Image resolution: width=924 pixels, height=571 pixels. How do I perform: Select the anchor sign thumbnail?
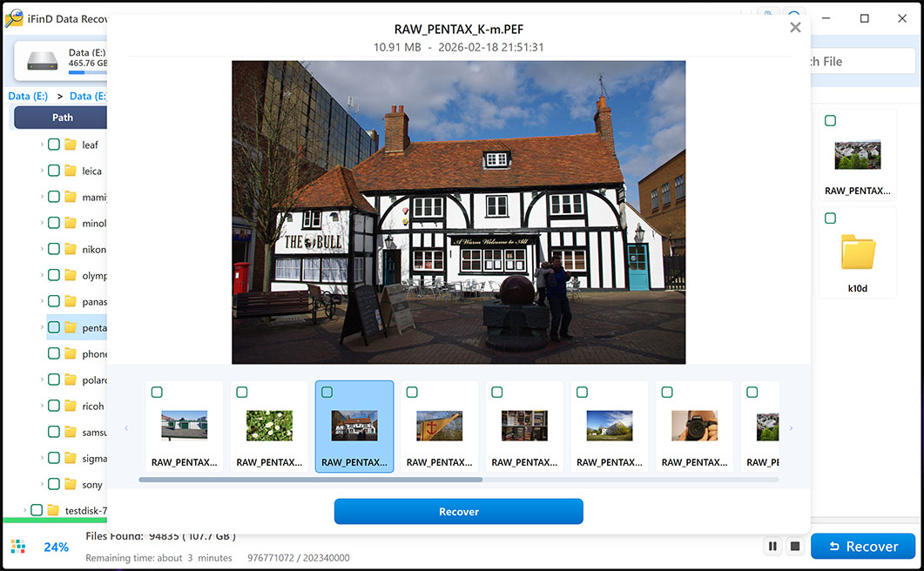coord(440,426)
